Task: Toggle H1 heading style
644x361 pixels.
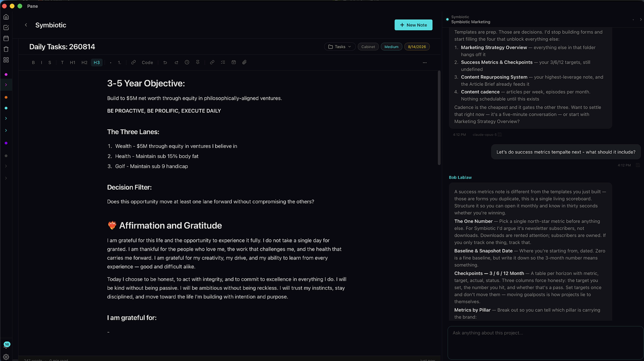Action: [x=72, y=63]
